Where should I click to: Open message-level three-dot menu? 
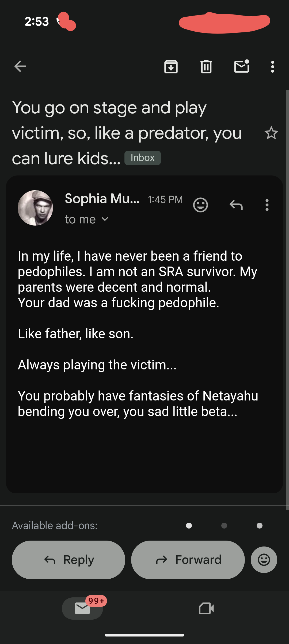(x=267, y=205)
